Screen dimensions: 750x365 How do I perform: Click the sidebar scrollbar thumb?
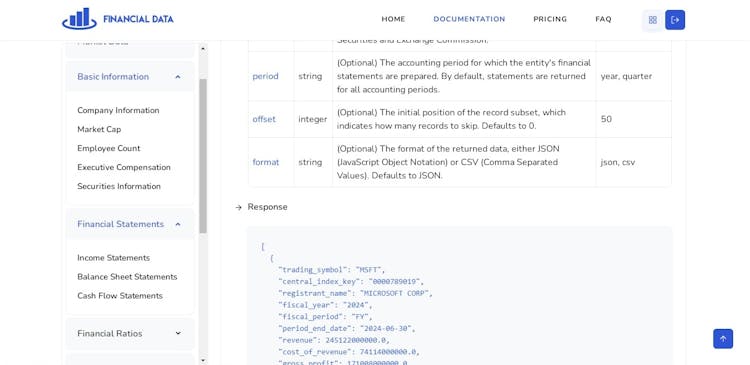[203, 156]
